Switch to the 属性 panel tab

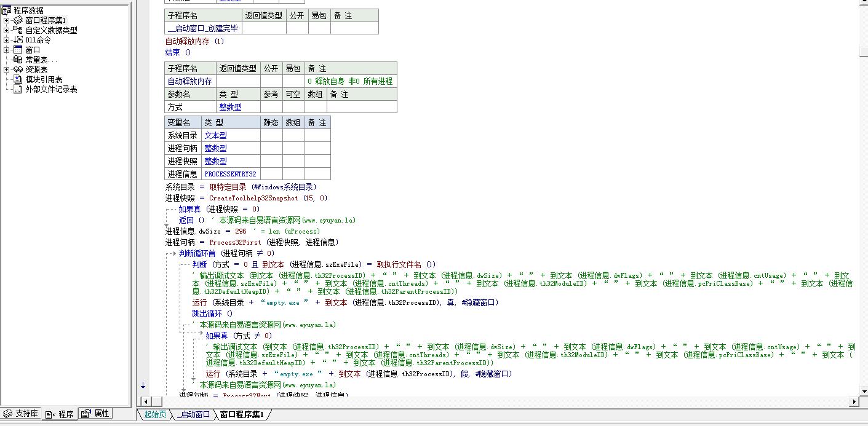click(95, 414)
